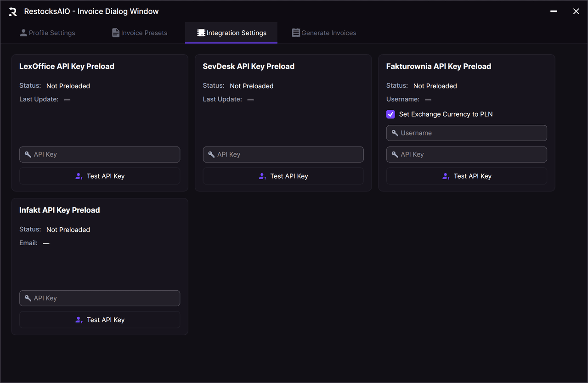Image resolution: width=588 pixels, height=383 pixels.
Task: Click key icon in Fakturownia Username field
Action: coord(395,133)
